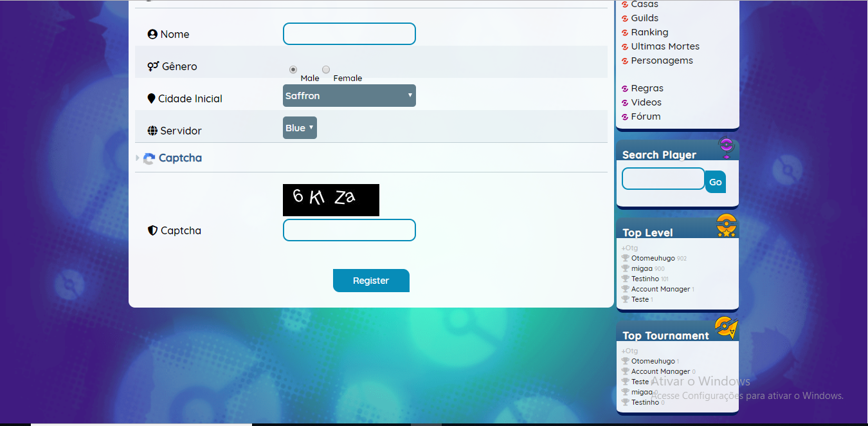Click the reCAPTCHA refresh icon beside Captcha
This screenshot has width=868, height=426.
coord(149,158)
